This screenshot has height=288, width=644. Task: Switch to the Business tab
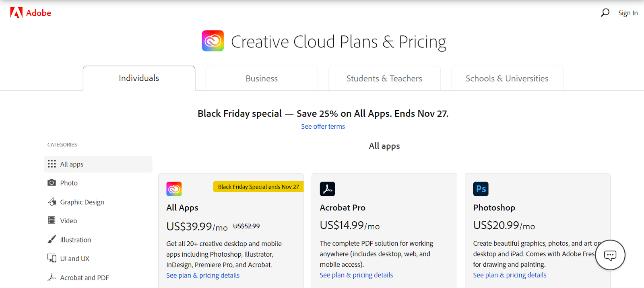point(262,78)
